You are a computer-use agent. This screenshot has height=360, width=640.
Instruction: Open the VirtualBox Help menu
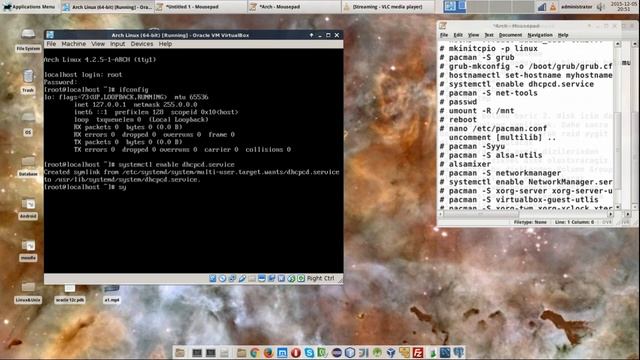click(165, 44)
